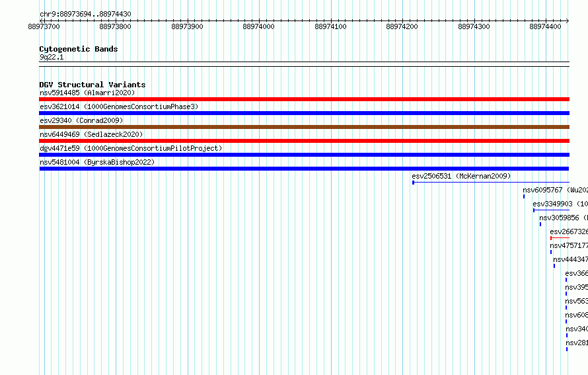Click the 9q22.1 cytogenetic band bar
The height and width of the screenshot is (375, 588).
tap(304, 64)
